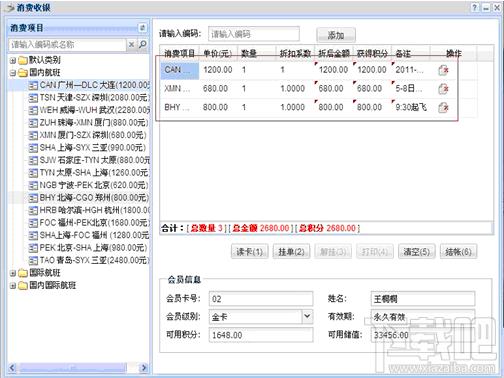
Task: Select the TSN 天津-SZX 深圳 flight item
Action: pyautogui.click(x=89, y=98)
